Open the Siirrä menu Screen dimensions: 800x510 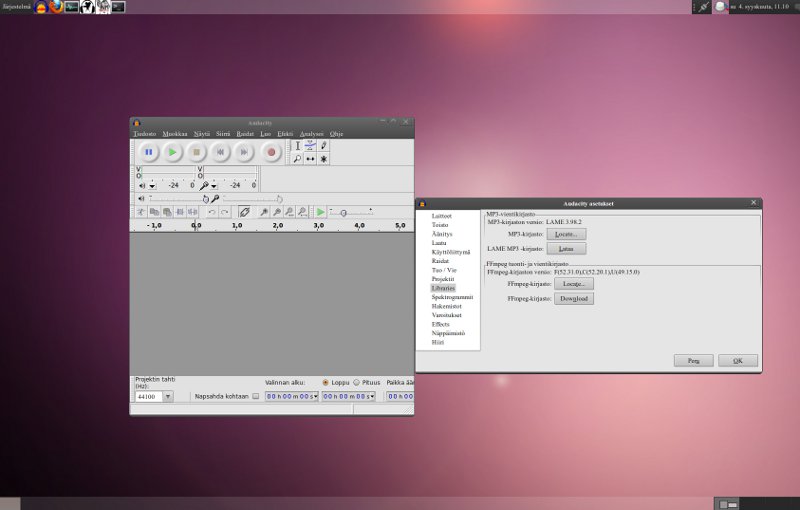pyautogui.click(x=223, y=134)
